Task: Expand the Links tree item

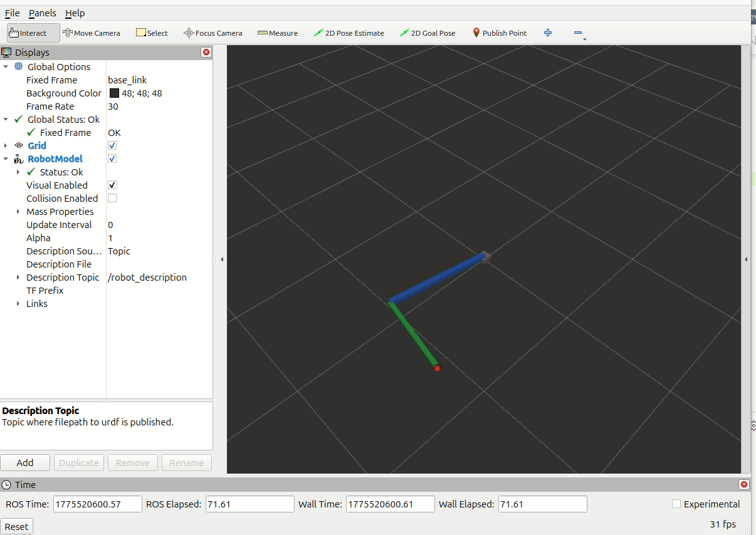Action: [18, 304]
